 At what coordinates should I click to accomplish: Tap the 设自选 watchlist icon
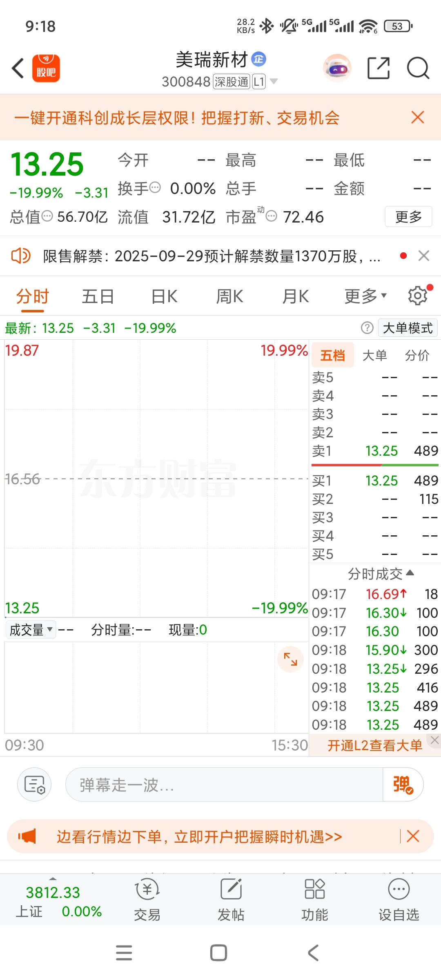(x=399, y=900)
